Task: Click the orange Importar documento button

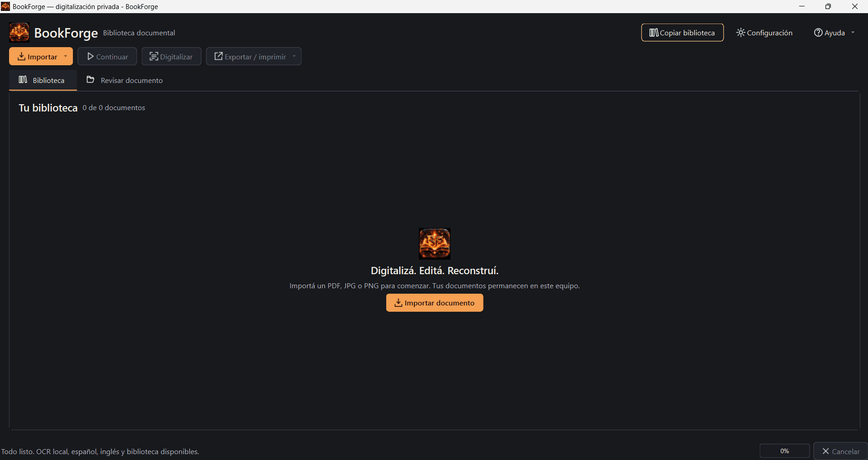Action: click(x=435, y=303)
